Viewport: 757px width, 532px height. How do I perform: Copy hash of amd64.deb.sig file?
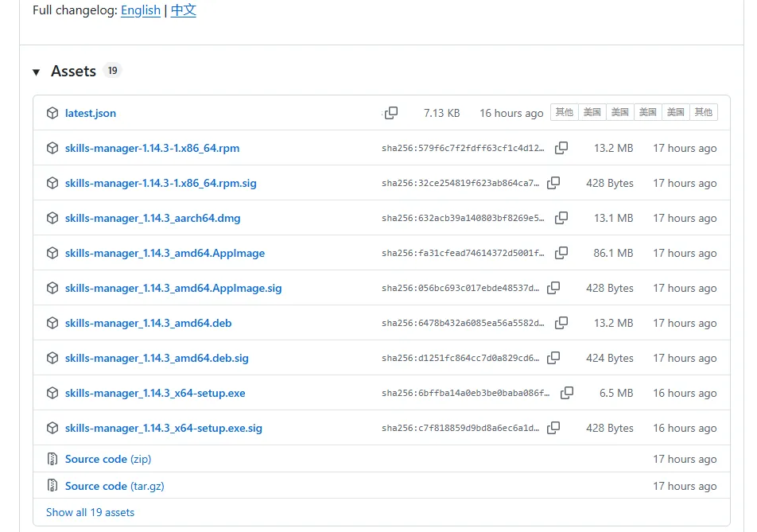click(x=553, y=358)
